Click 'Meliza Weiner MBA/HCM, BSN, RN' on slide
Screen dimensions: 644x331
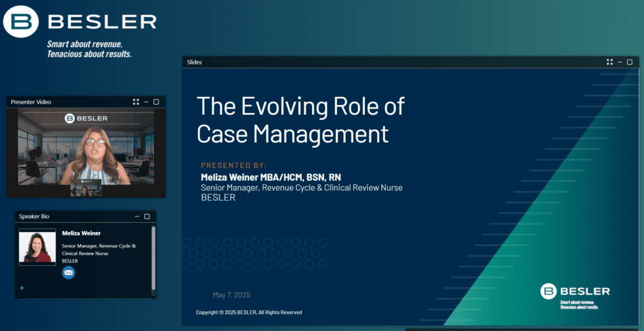271,177
